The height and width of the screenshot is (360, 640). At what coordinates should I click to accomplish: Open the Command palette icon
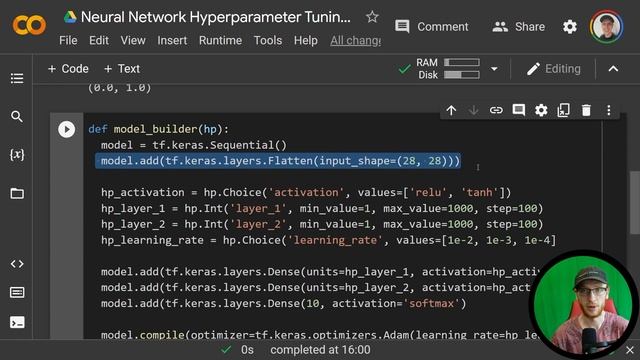(x=17, y=292)
